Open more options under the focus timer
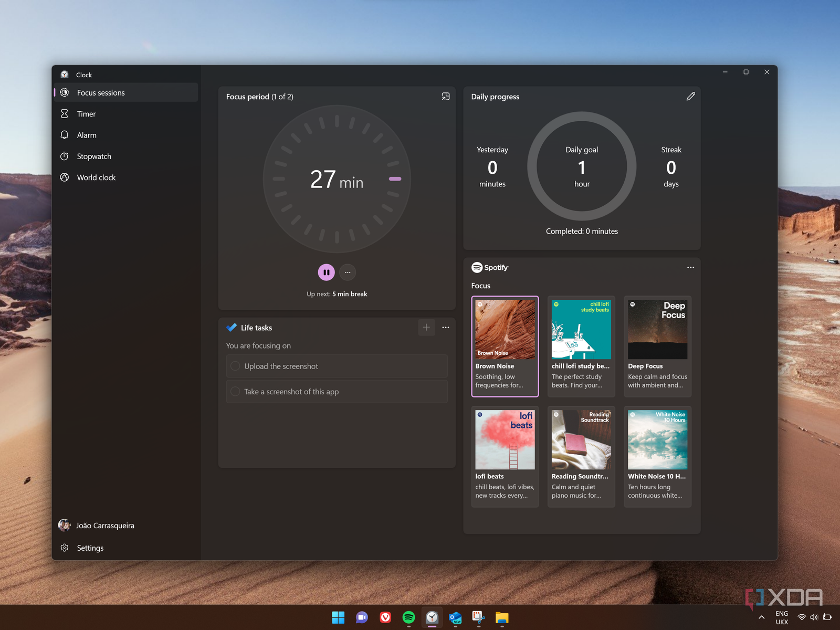 (x=348, y=272)
